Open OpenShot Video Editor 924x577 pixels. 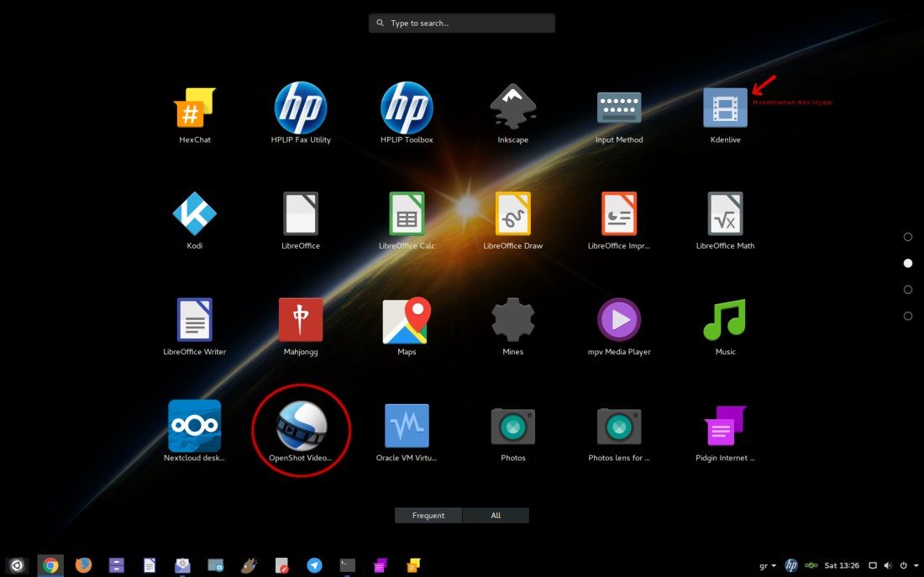(x=301, y=427)
